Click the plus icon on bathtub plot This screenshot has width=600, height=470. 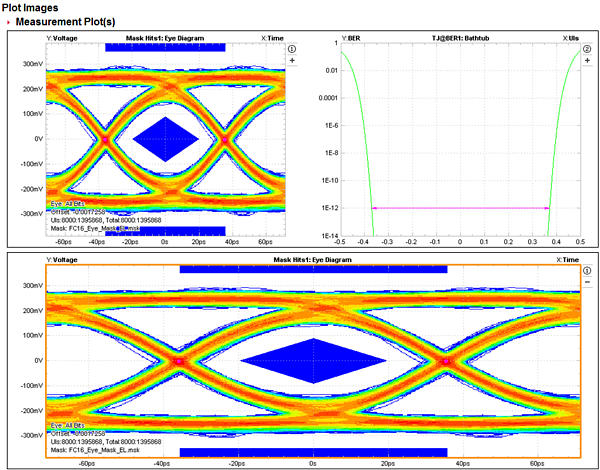[586, 61]
